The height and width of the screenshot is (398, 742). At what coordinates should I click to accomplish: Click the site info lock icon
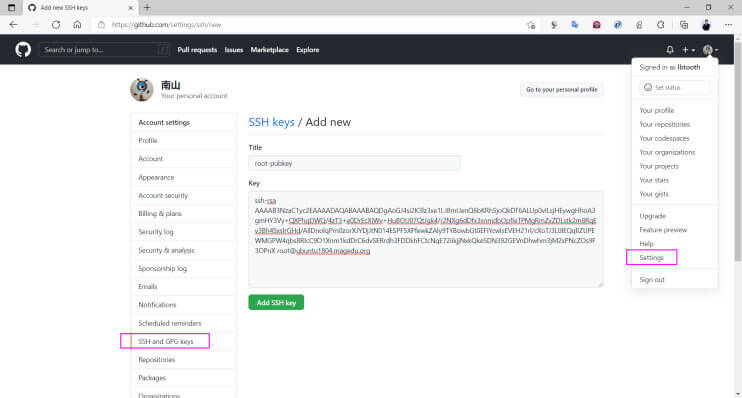(x=101, y=25)
